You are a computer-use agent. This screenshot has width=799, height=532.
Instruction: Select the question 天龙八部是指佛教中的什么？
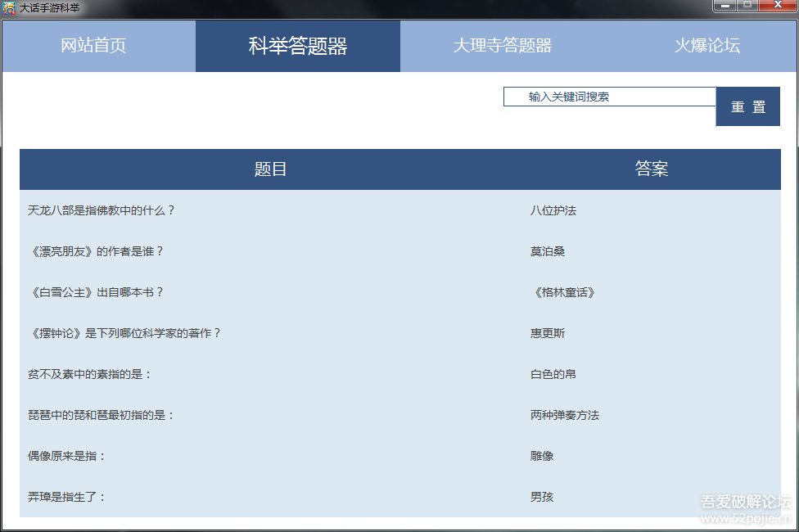(102, 210)
